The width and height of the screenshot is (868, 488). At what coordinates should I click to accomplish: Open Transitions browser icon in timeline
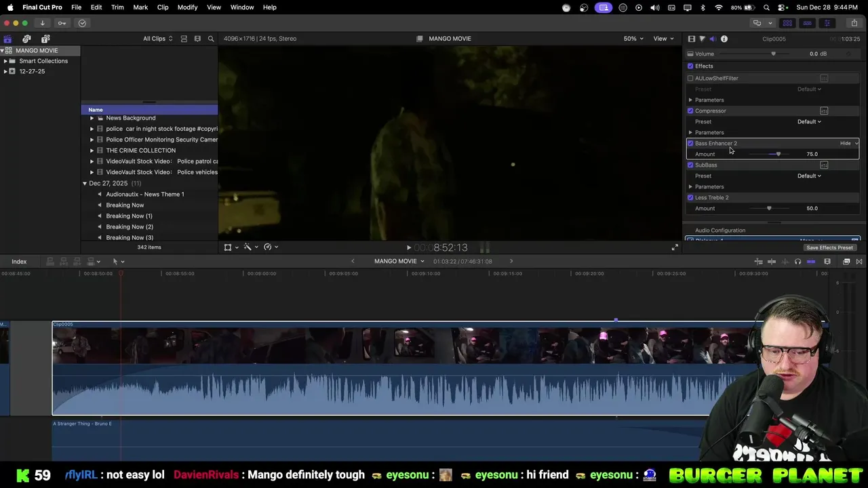[x=859, y=262]
